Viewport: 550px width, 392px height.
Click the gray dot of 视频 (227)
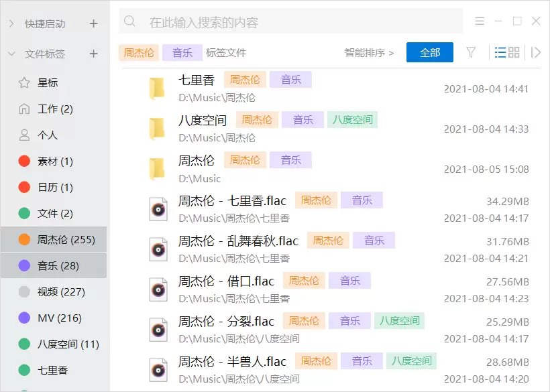24,291
